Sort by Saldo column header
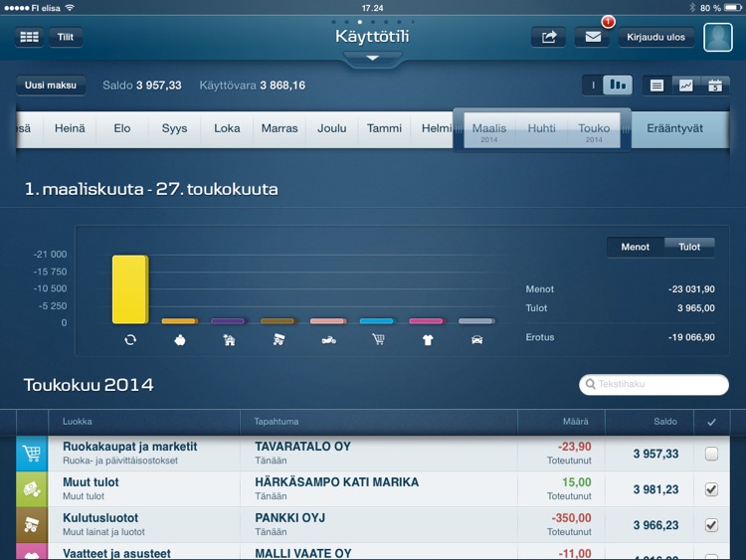 tap(665, 422)
